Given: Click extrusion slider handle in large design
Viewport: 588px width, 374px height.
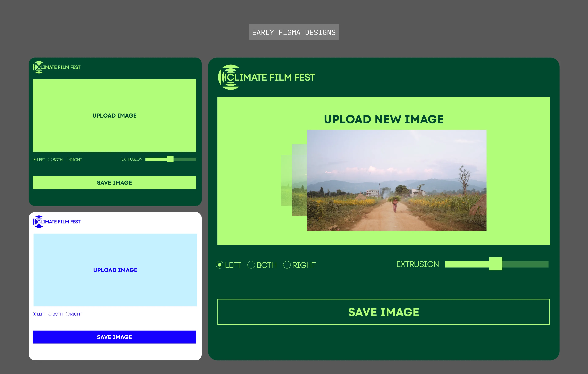Looking at the screenshot, I should (496, 264).
